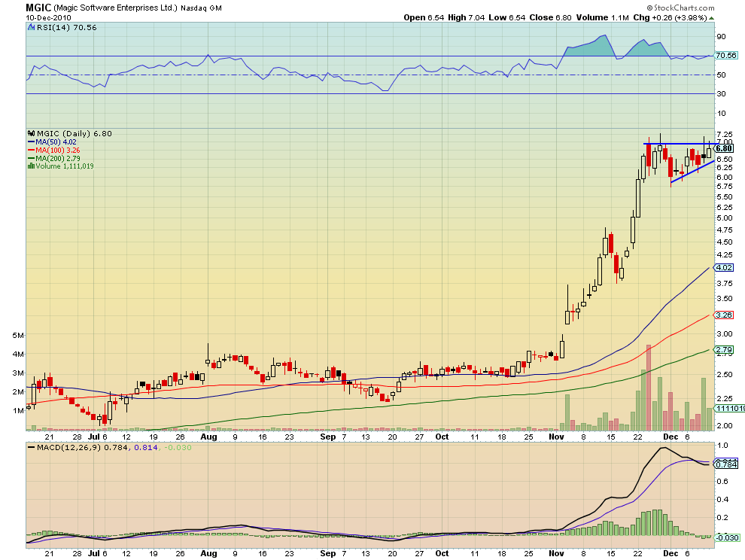Click the 7.25 price level on right axis
The height and width of the screenshot is (560, 745).
coord(725,134)
